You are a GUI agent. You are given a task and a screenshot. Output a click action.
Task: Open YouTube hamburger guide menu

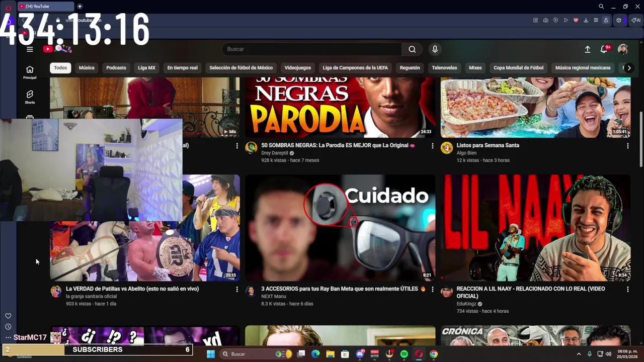pos(30,49)
